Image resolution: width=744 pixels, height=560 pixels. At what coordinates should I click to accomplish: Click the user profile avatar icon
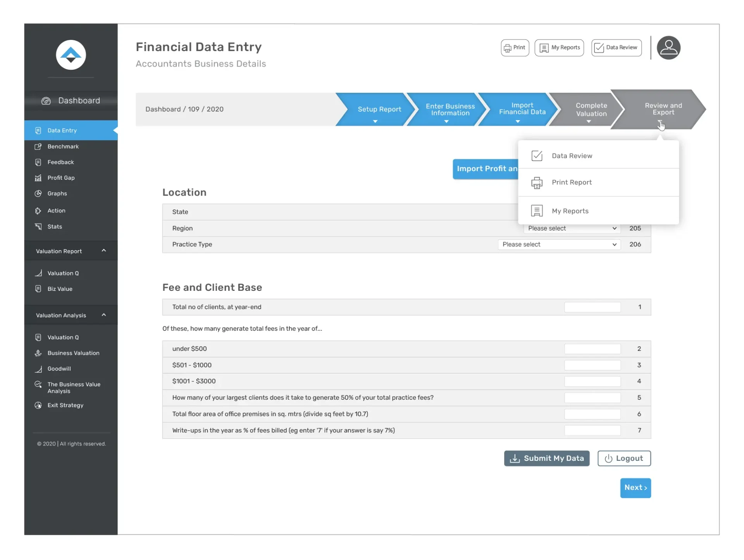point(668,48)
